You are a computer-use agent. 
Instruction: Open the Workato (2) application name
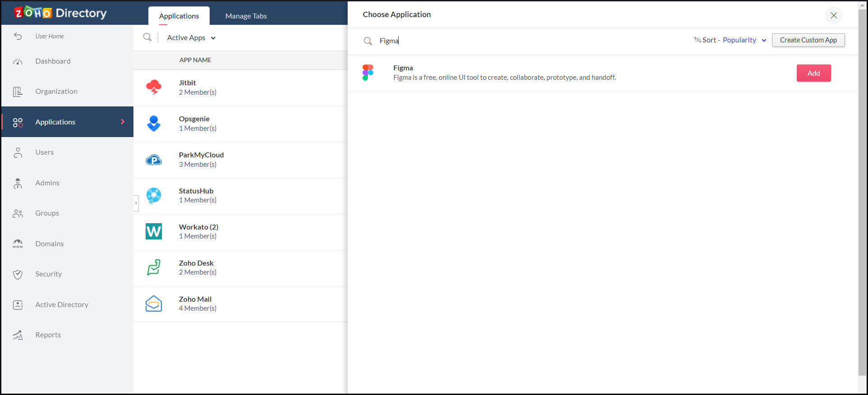pyautogui.click(x=198, y=227)
